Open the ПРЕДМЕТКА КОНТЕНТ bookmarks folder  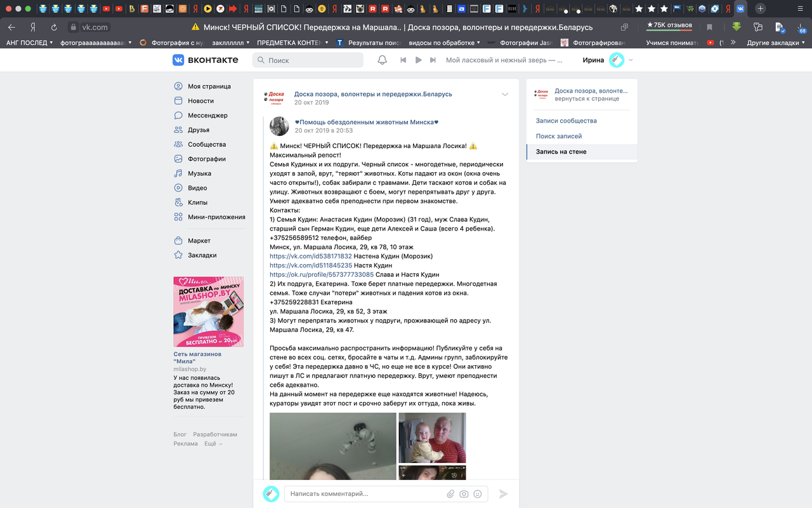pos(292,43)
